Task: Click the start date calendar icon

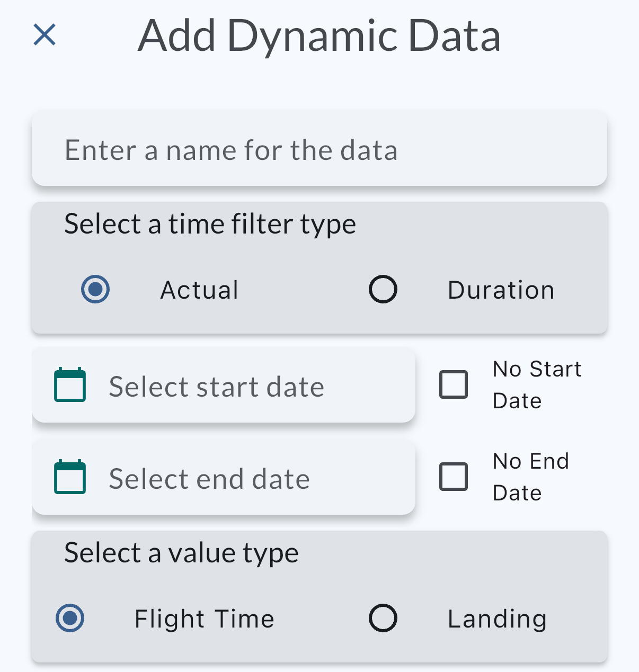Action: tap(70, 385)
